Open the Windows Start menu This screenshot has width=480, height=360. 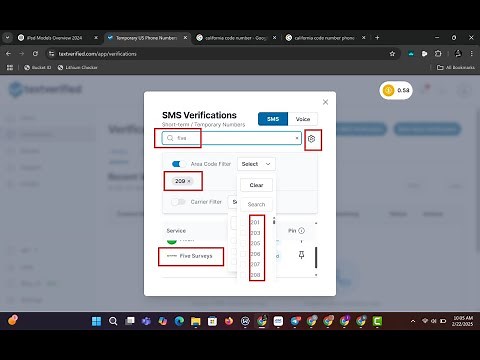(x=96, y=321)
